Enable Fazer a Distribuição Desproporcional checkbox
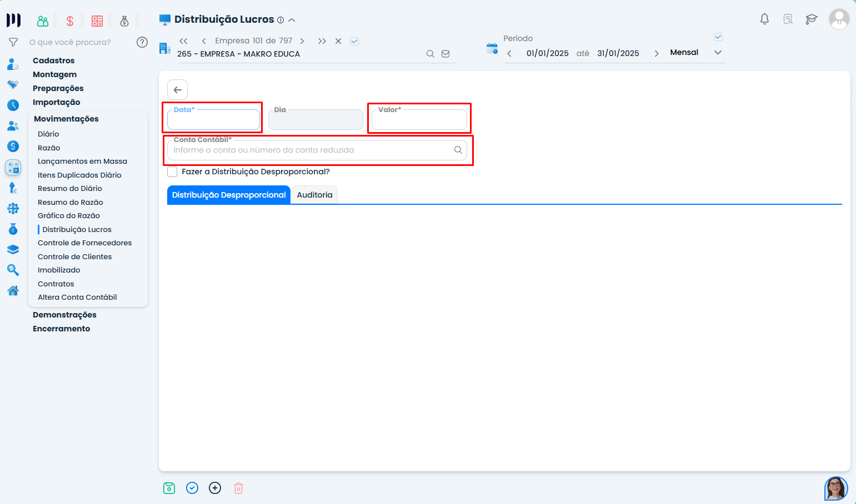 [173, 172]
